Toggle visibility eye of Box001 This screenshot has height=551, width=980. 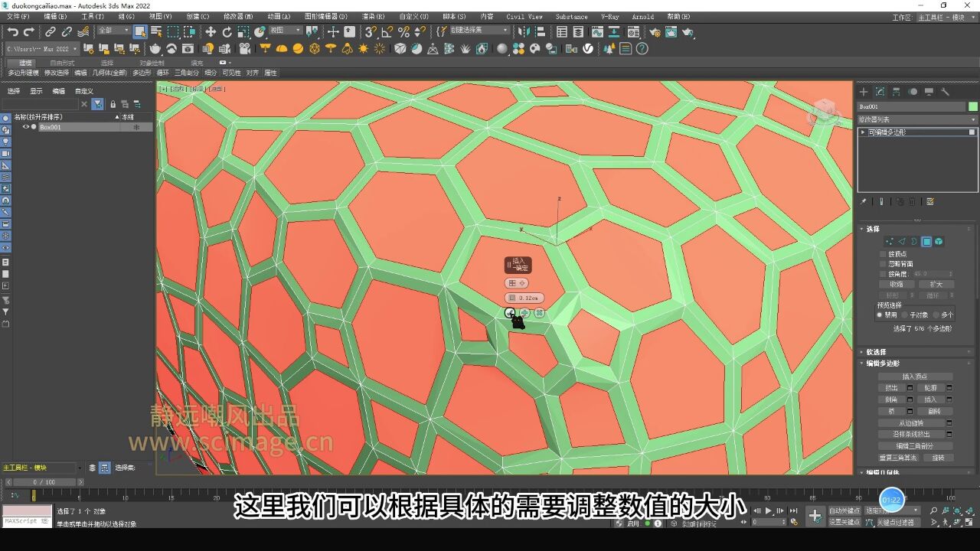pyautogui.click(x=25, y=127)
